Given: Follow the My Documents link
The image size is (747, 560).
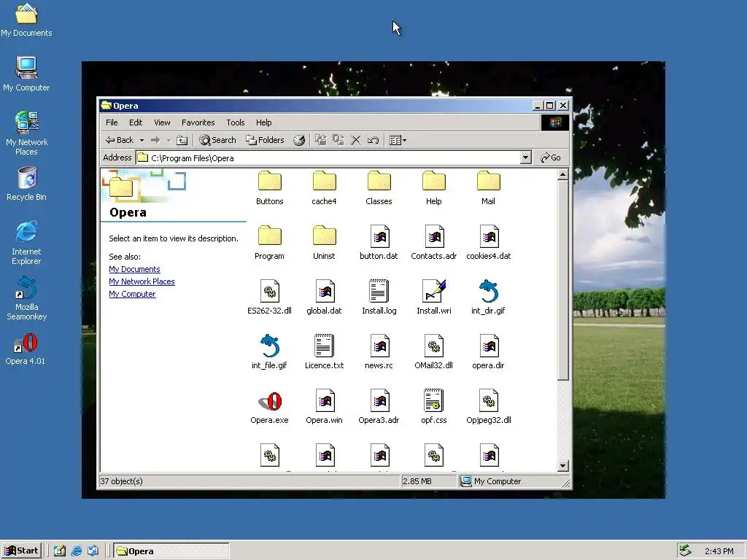Looking at the screenshot, I should (134, 269).
